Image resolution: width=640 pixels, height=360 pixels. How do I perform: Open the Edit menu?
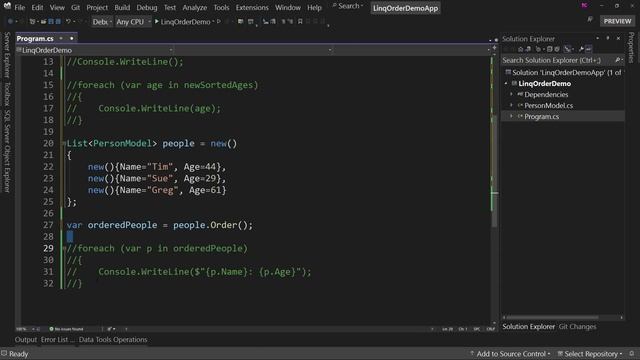point(37,7)
